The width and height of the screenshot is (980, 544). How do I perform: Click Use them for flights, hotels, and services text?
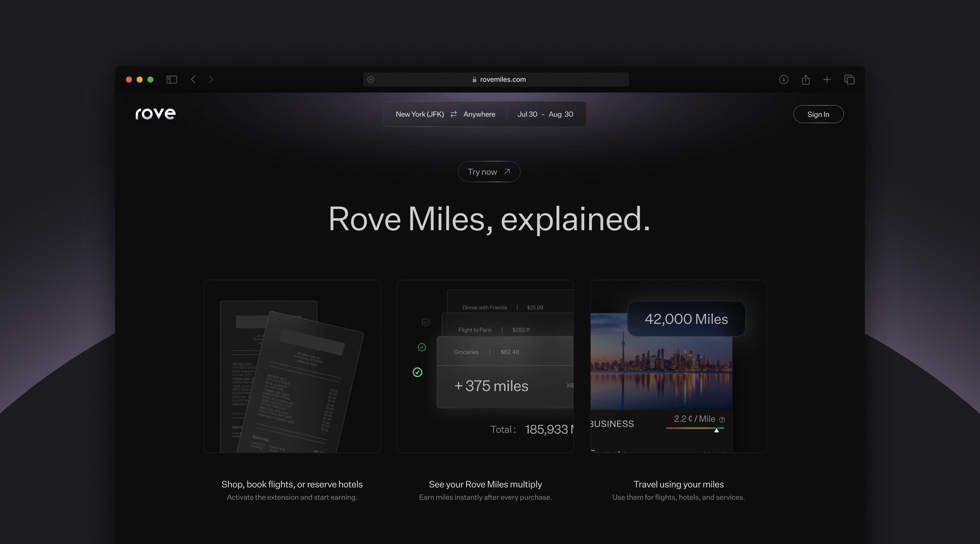[678, 497]
